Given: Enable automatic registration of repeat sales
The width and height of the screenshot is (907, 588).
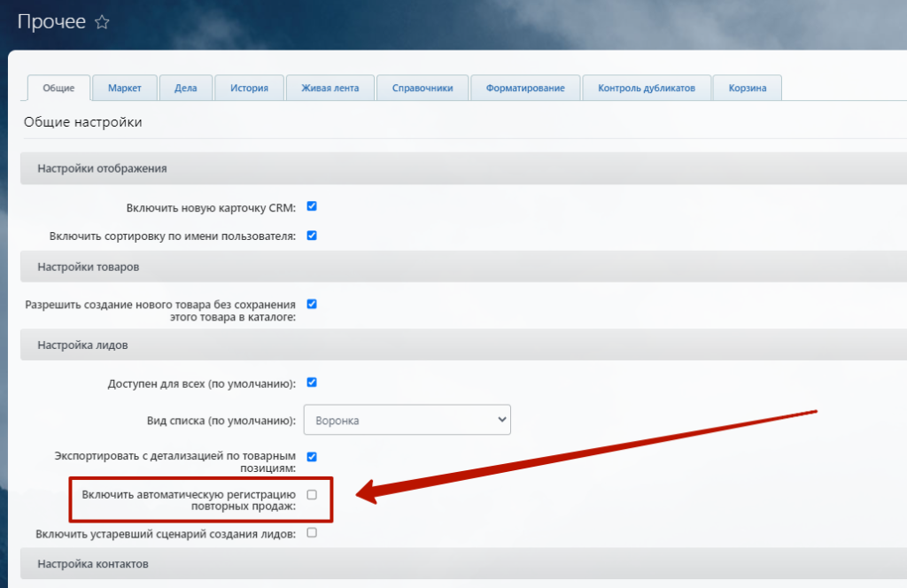Looking at the screenshot, I should click(312, 494).
